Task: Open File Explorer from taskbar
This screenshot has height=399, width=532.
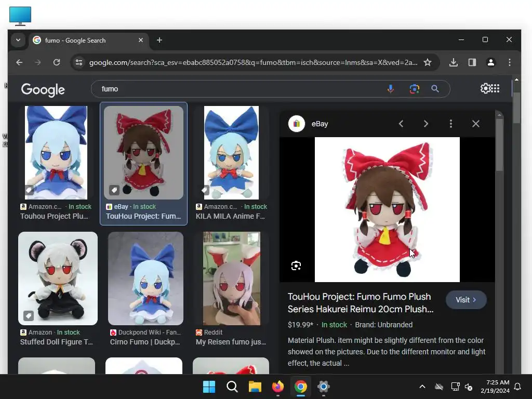Action: click(x=255, y=387)
